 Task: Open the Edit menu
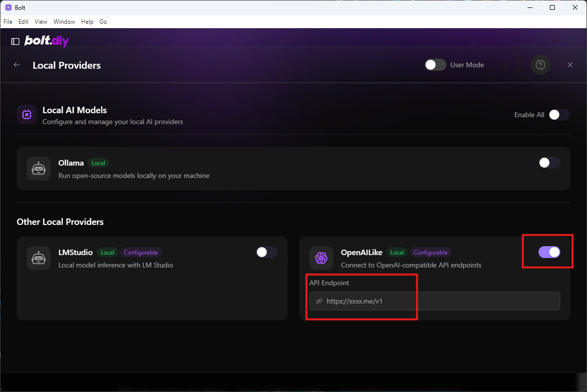[x=23, y=22]
